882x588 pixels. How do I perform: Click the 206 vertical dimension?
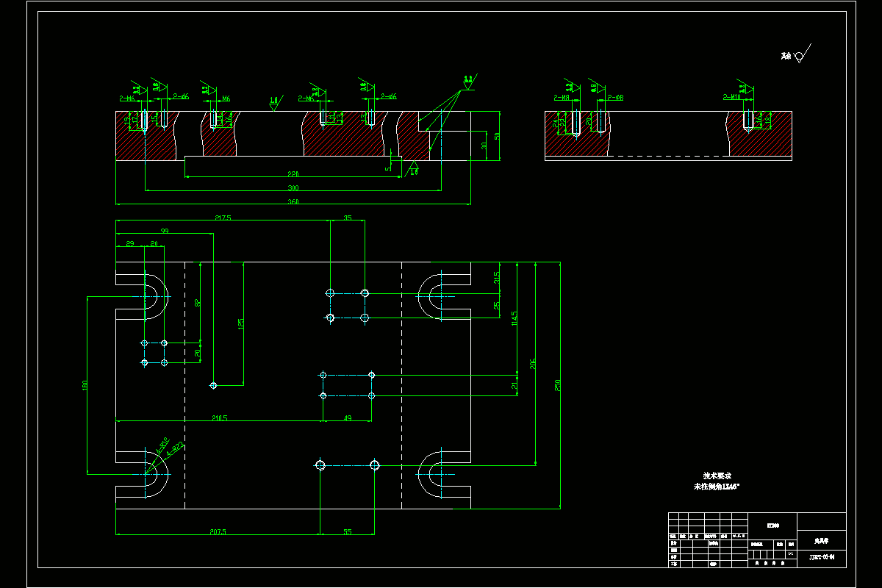[x=533, y=364]
